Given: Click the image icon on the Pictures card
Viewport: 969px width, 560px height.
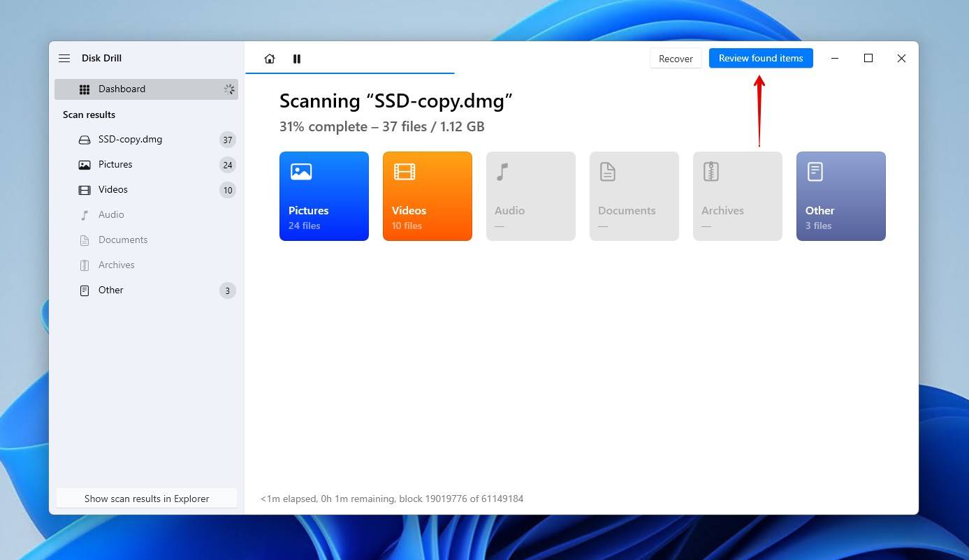Looking at the screenshot, I should click(x=301, y=171).
